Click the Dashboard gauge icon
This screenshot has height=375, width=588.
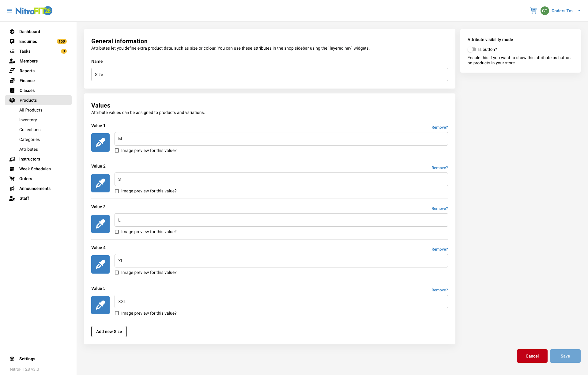pyautogui.click(x=12, y=32)
